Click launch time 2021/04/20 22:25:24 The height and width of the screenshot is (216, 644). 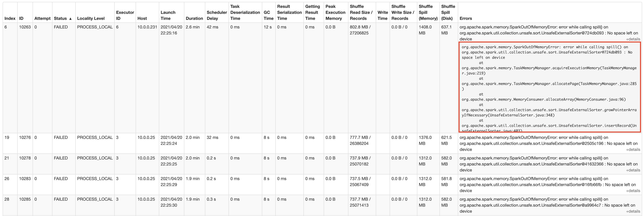click(171, 140)
